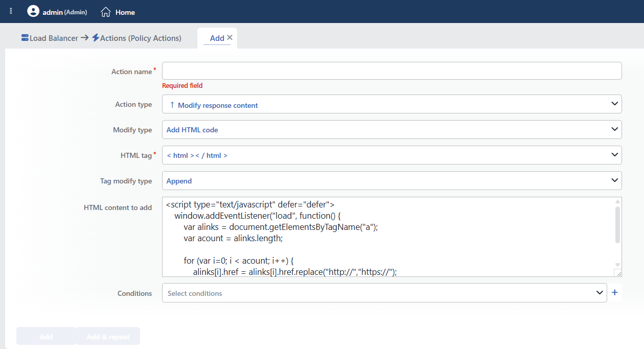
Task: Go to Load Balancer breadcrumb
Action: tap(54, 38)
